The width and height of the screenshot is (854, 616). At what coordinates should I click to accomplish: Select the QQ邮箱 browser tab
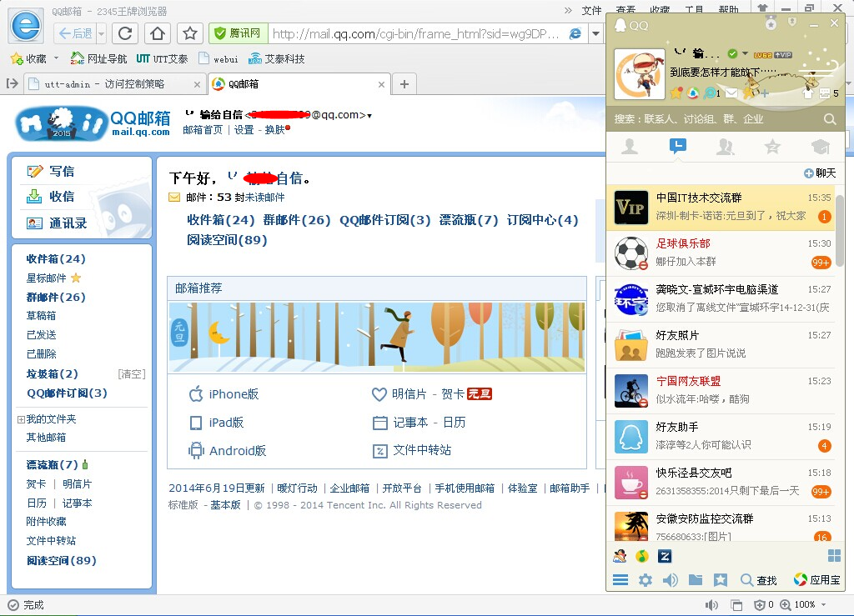coord(300,84)
